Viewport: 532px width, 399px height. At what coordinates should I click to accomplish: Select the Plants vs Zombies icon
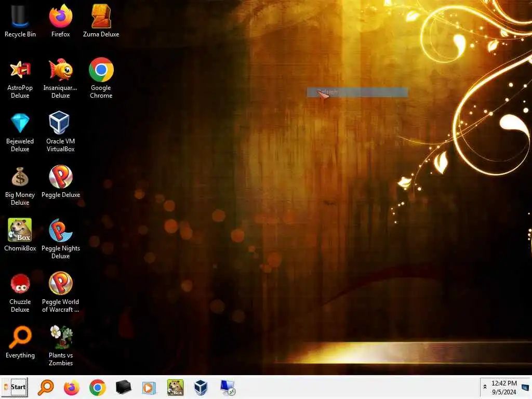(61, 345)
